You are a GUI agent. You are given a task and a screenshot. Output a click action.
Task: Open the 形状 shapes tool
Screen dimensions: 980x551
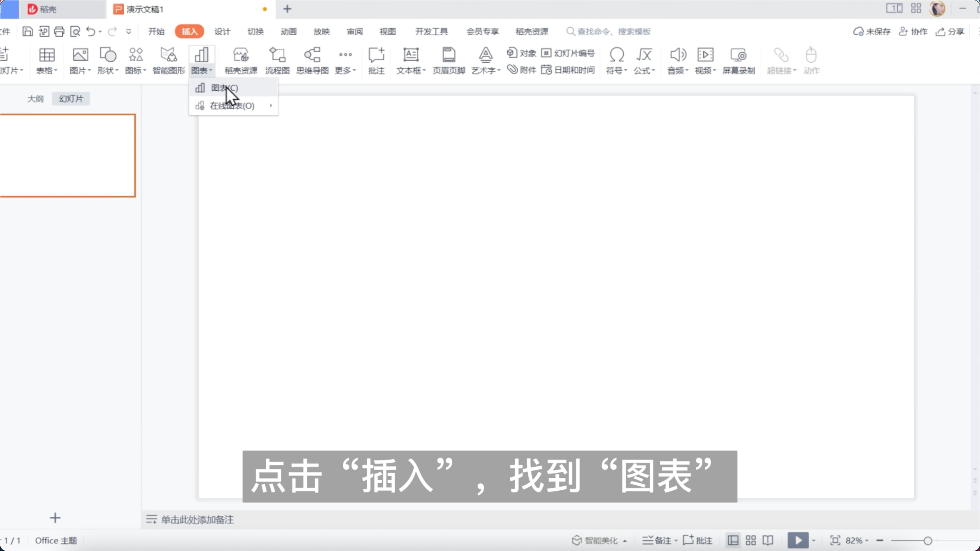pyautogui.click(x=108, y=61)
